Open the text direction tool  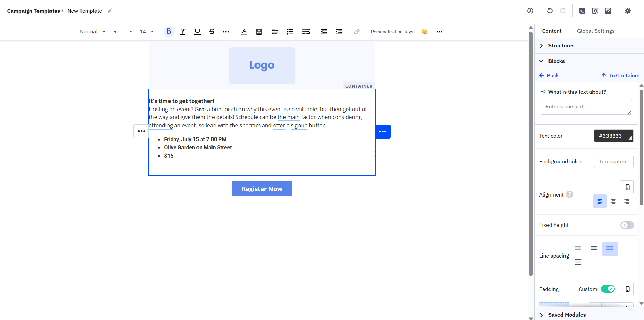click(x=306, y=32)
